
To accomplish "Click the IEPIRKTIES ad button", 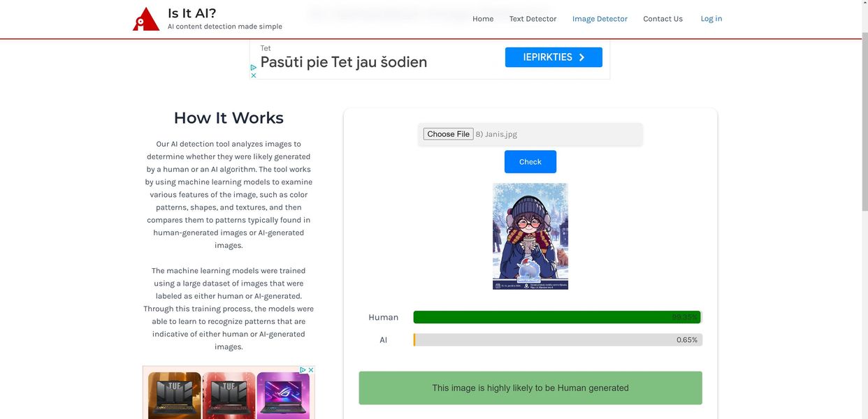I will point(554,57).
